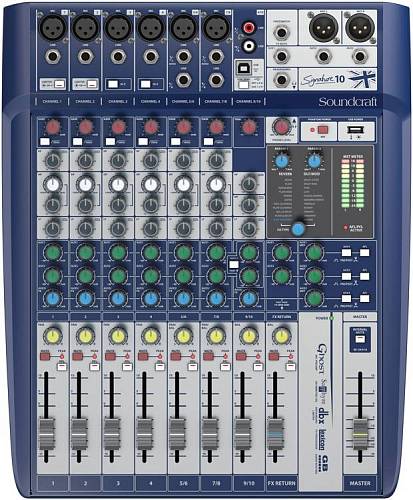
Task: Toggle the mute button on the FX Return channel
Action: 274,357
